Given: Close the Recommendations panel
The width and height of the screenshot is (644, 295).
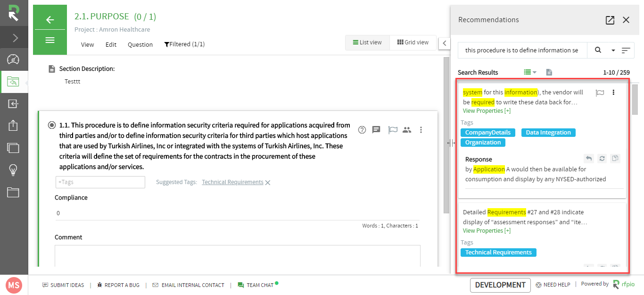Looking at the screenshot, I should click(x=626, y=20).
